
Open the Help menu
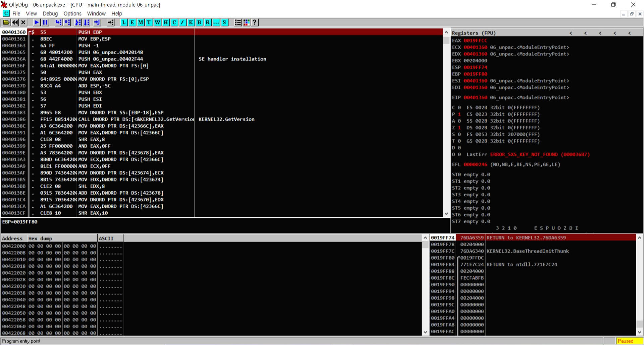coord(116,13)
